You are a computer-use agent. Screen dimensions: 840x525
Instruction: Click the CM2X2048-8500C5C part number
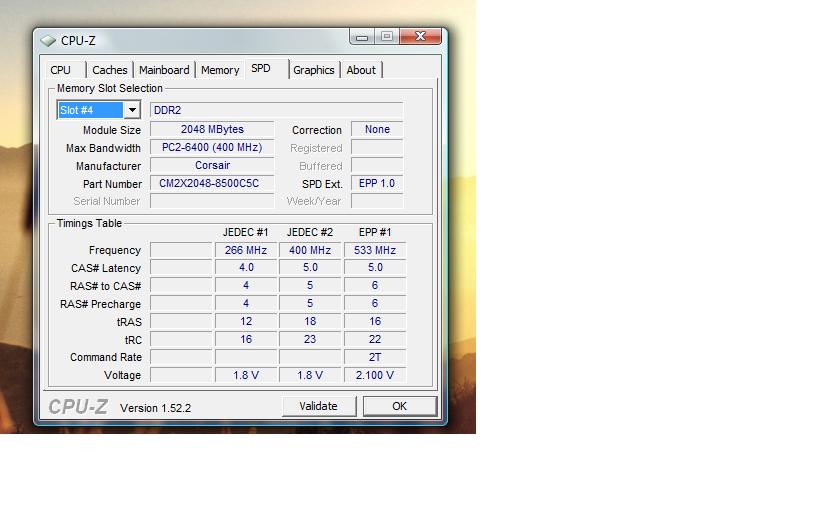[212, 183]
